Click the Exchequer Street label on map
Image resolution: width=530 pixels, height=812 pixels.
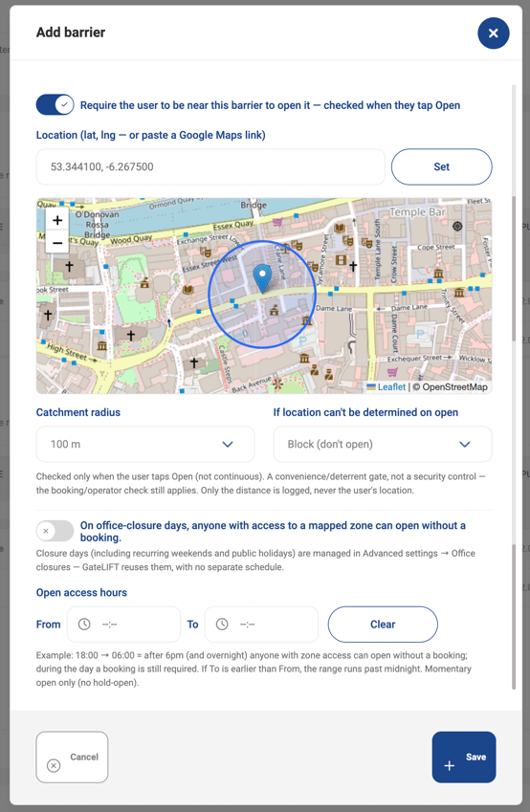414,359
